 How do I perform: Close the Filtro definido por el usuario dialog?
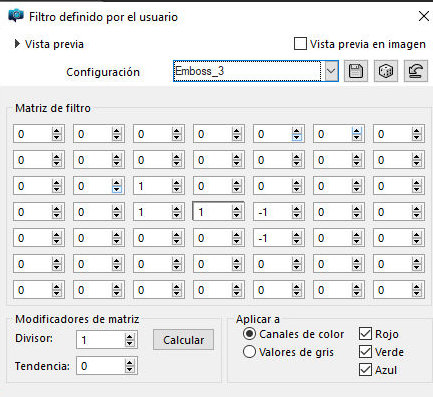tap(424, 16)
